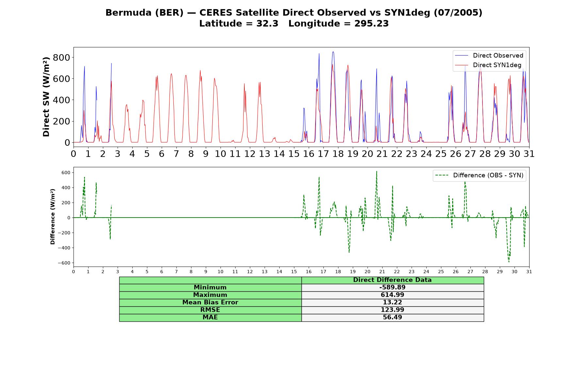Click the Latitude and Longitude subtitle text
The height and width of the screenshot is (392, 588).
294,24
